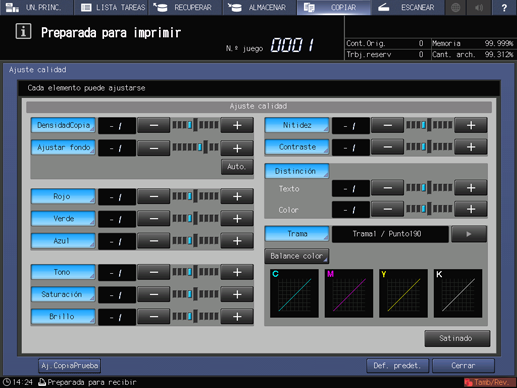Open the cyan C balance curve
Screen dimensions: 517x388
(x=294, y=293)
